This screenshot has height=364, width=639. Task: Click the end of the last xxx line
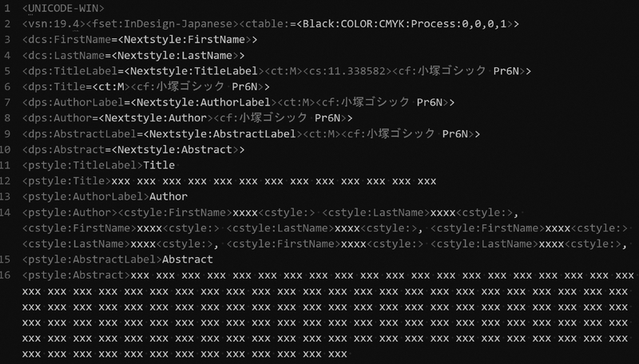pos(347,354)
